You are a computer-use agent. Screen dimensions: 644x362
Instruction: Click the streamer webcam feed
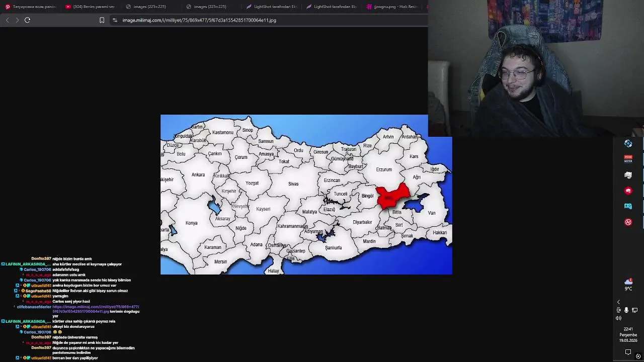pyautogui.click(x=536, y=68)
